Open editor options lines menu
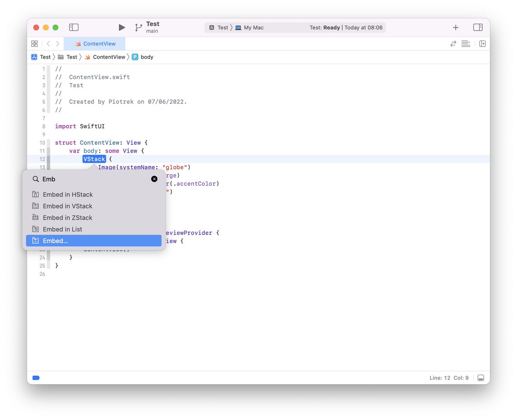The image size is (517, 420). pos(466,44)
